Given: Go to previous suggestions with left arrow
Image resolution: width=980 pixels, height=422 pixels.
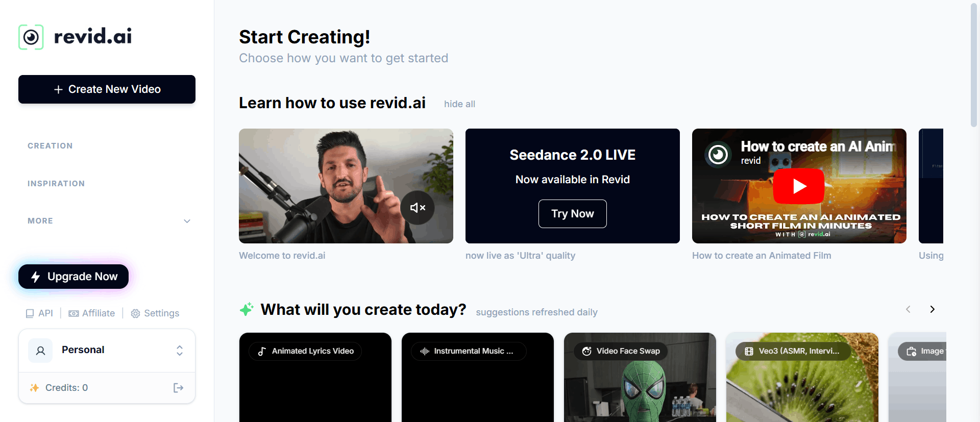Looking at the screenshot, I should point(908,309).
